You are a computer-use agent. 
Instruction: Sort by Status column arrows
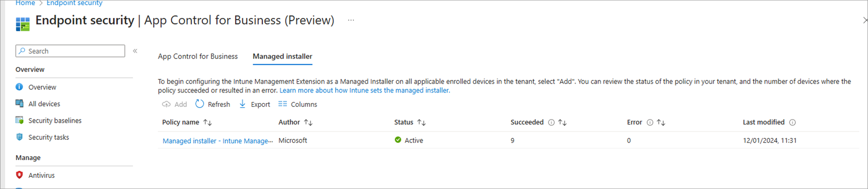coord(422,122)
